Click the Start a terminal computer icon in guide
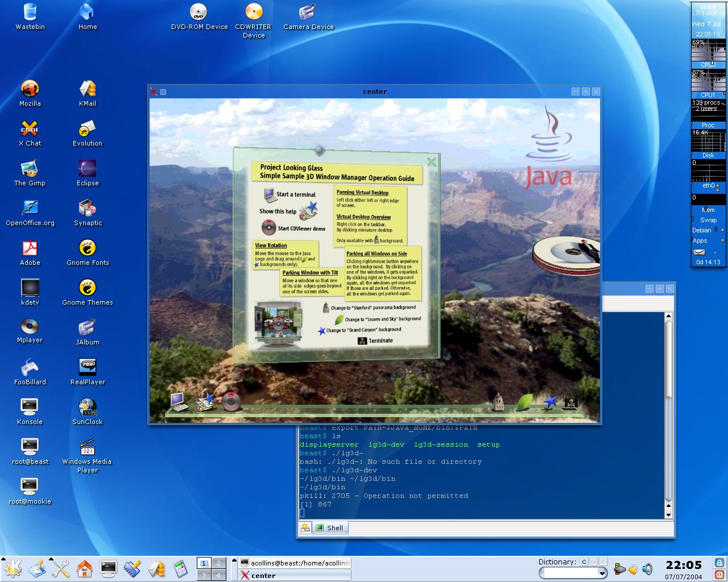This screenshot has height=582, width=728. point(271,195)
